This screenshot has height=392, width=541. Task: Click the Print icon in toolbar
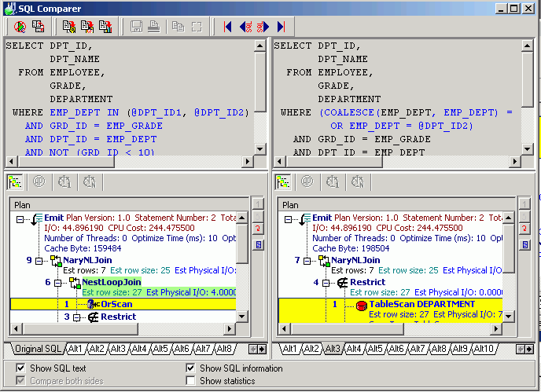click(x=153, y=27)
